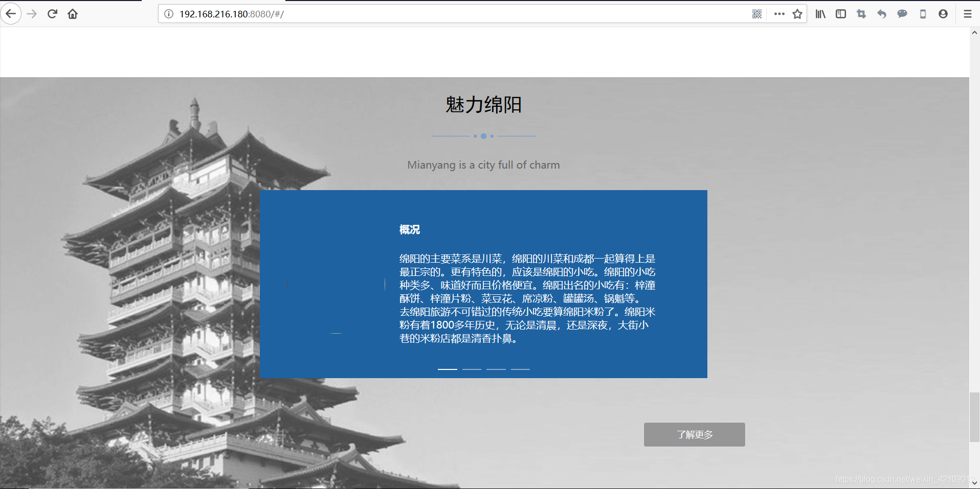Toggle responsive mobile view icon

click(923, 14)
